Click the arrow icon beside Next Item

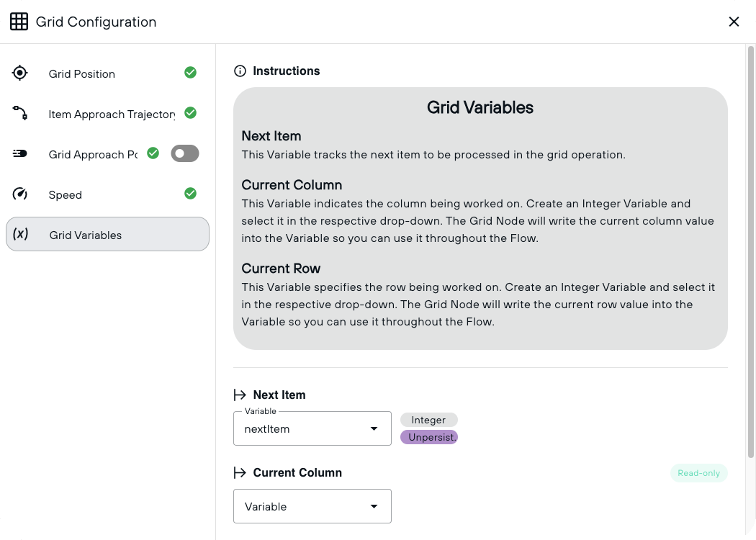240,395
